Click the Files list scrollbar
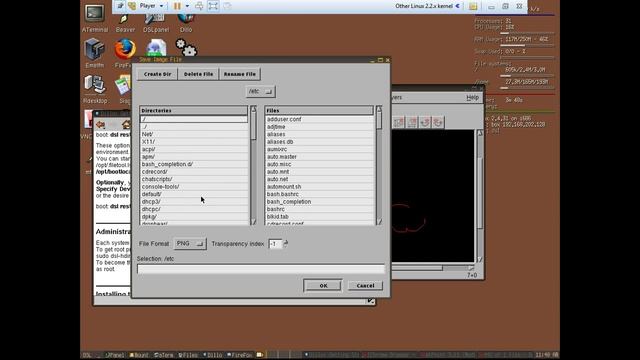The image size is (640, 360). click(379, 166)
